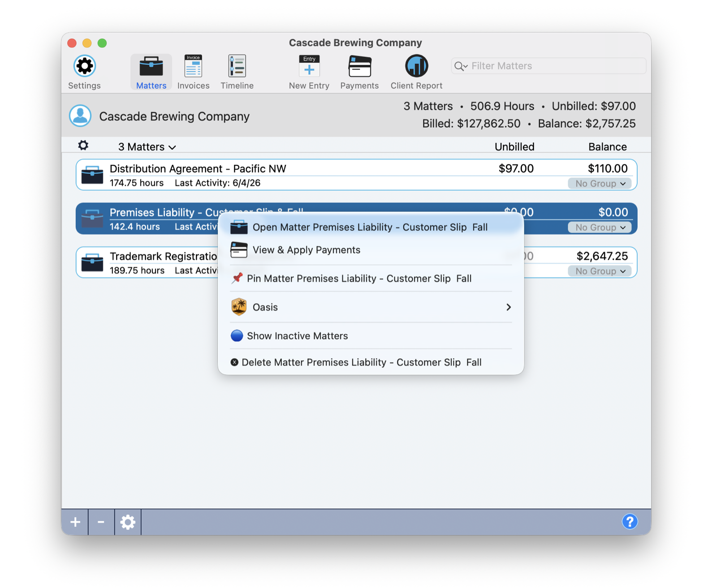Click the search magnifier in Filter Matters

click(460, 66)
